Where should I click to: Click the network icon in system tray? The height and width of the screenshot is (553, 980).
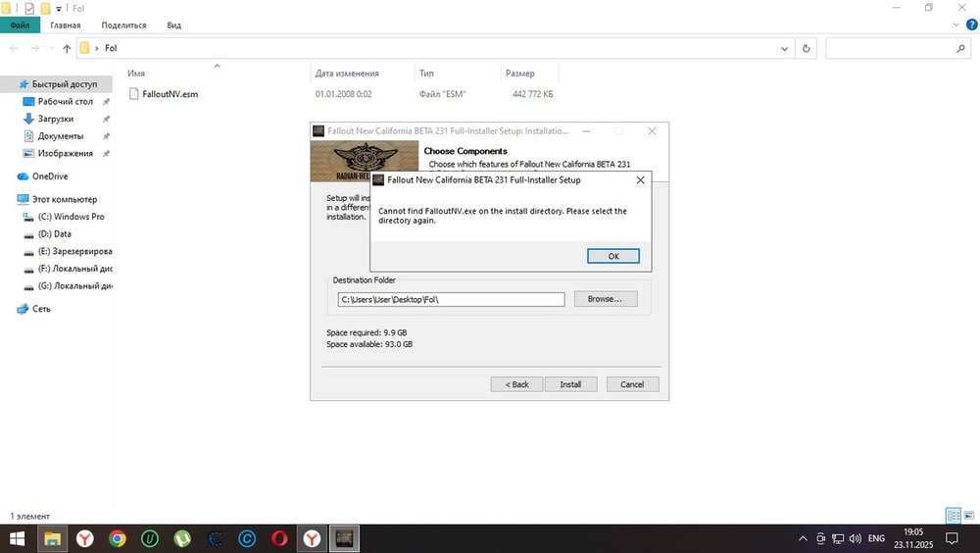[x=838, y=538]
